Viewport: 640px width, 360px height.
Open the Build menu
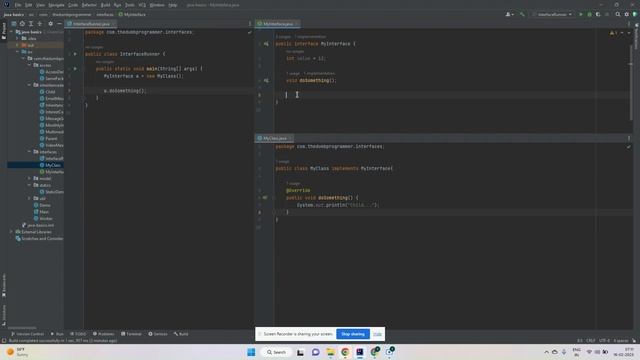105,5
